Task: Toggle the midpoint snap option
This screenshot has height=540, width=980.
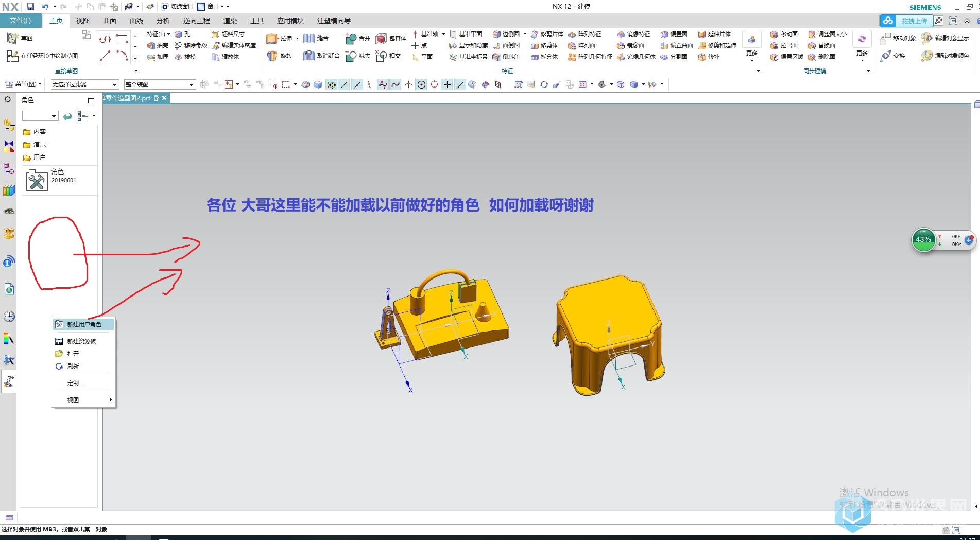Action: coord(357,84)
